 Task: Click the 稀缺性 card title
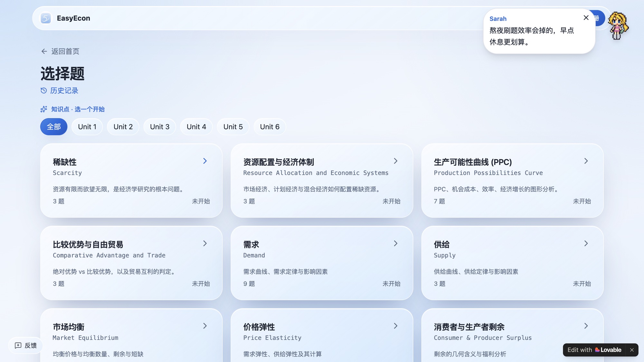click(x=65, y=162)
